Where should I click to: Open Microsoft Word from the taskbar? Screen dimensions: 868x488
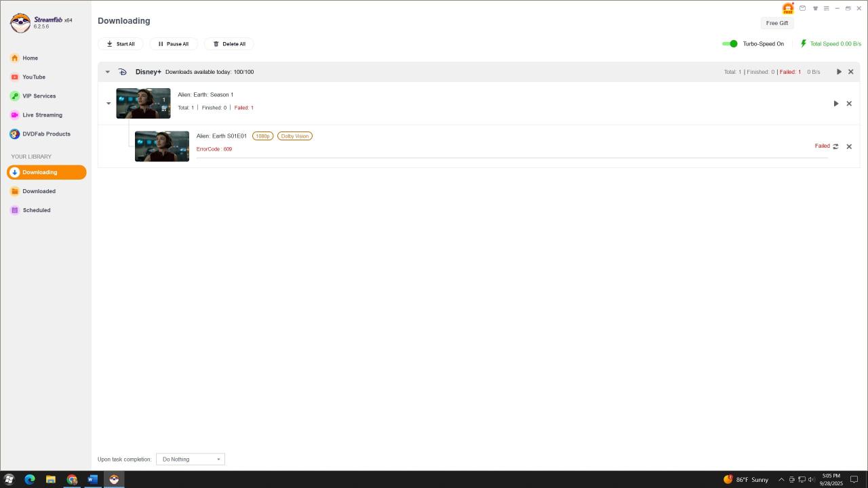pos(93,479)
